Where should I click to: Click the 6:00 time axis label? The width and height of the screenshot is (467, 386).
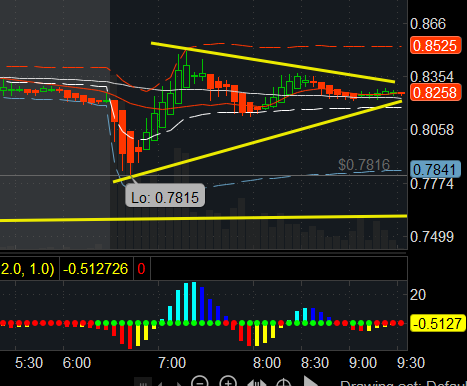pos(77,363)
